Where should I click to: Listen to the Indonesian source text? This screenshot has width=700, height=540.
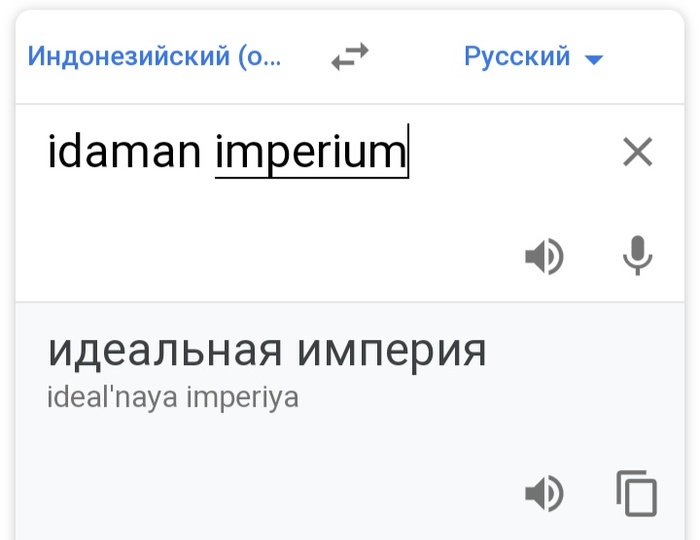click(x=544, y=257)
